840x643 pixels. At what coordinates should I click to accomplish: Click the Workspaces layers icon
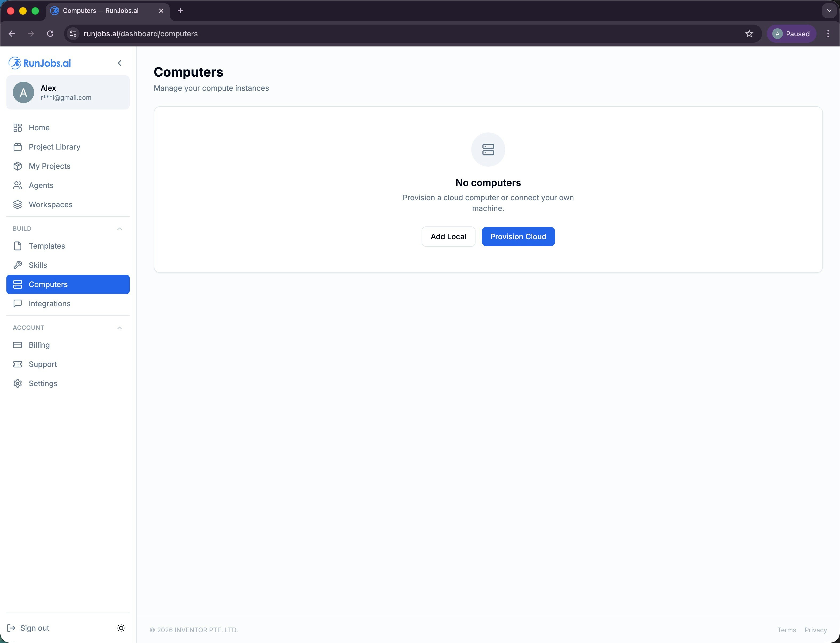(18, 204)
